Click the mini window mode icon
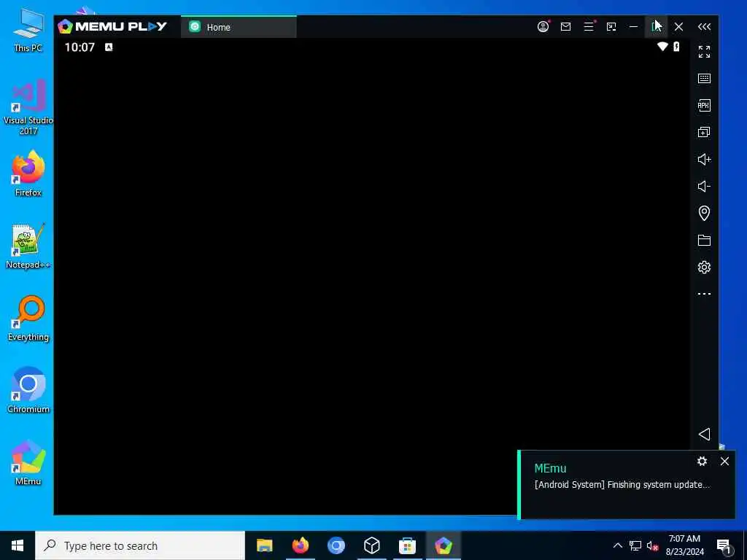This screenshot has width=747, height=560. click(x=611, y=27)
